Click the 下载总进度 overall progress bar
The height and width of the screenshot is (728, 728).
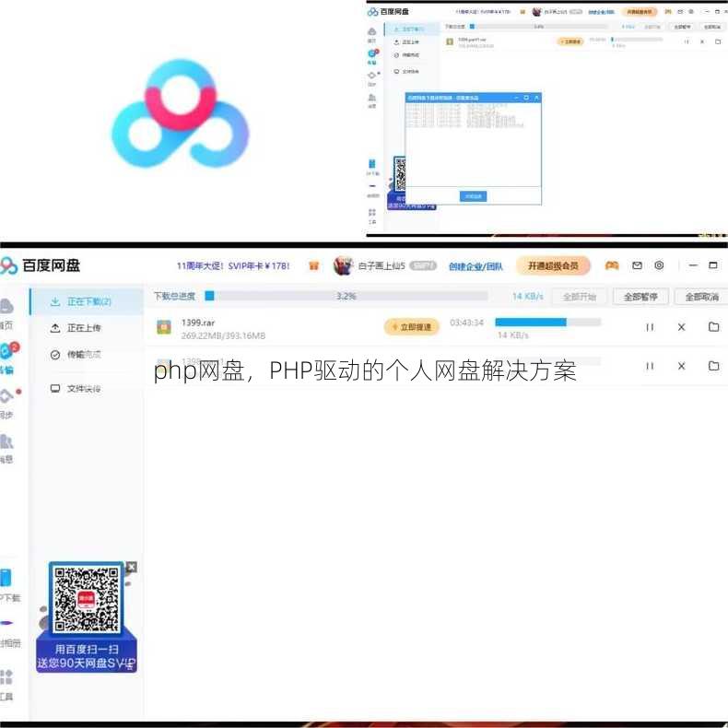click(x=346, y=296)
